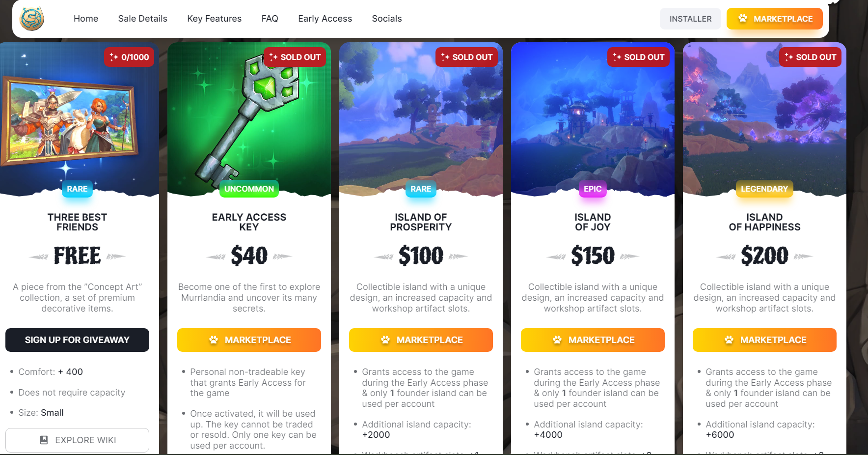Select the Uncommon rarity tag
Viewport: 868px width, 455px height.
(x=249, y=189)
